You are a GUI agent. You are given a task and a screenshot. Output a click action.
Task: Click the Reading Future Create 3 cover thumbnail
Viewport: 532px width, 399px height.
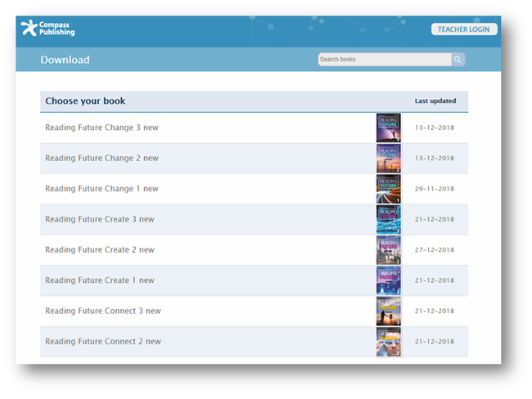(x=389, y=219)
